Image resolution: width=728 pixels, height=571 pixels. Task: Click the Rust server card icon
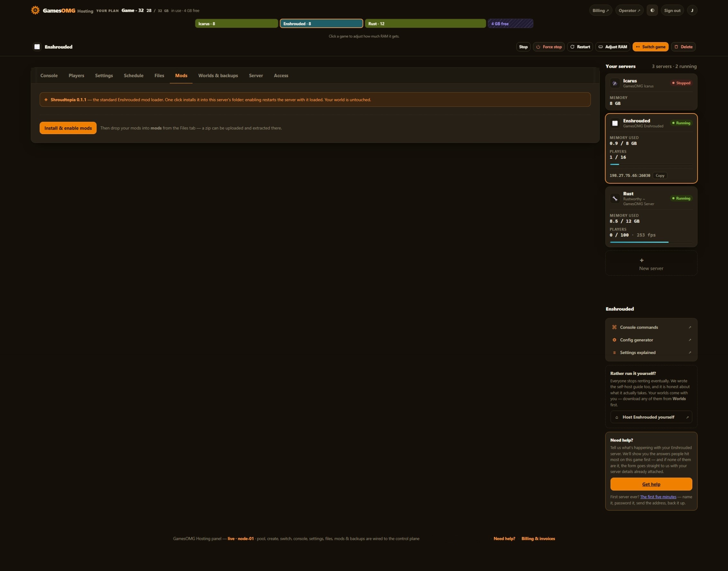click(614, 199)
